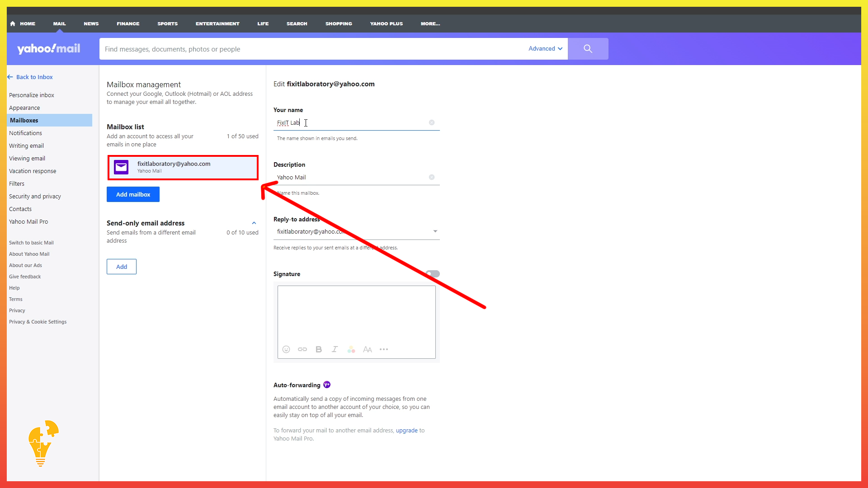Open Viewing email settings
The image size is (868, 488).
27,158
